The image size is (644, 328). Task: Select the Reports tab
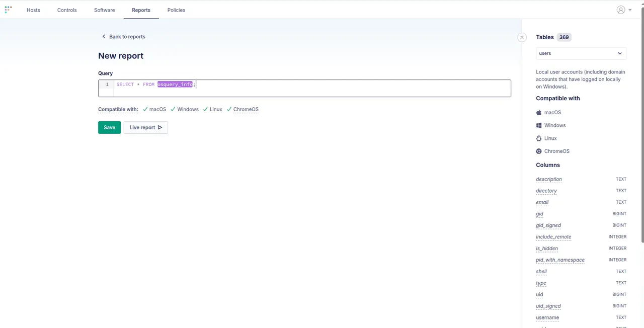(141, 10)
